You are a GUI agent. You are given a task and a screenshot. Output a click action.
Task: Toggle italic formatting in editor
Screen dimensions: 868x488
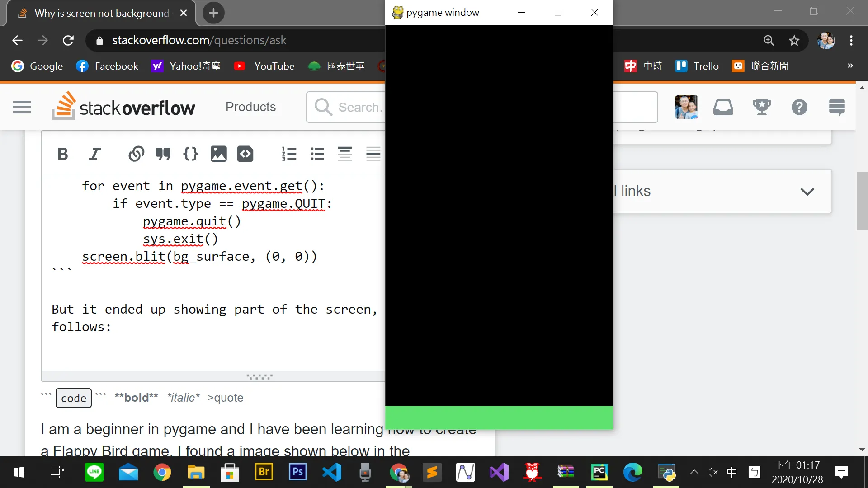[x=94, y=154]
